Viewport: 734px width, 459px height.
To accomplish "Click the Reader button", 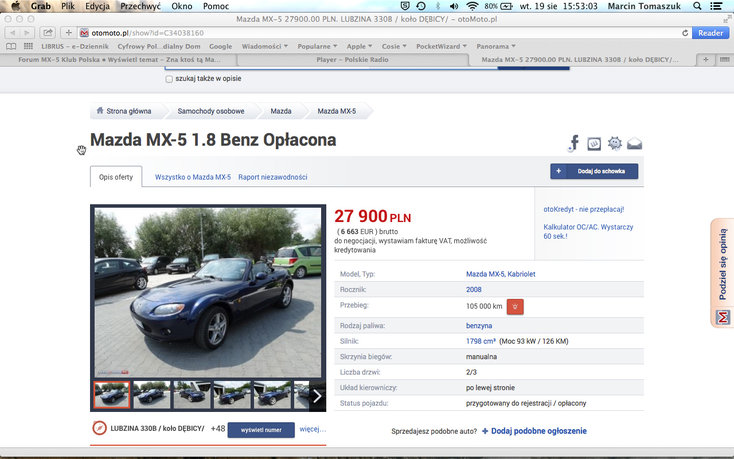I will coord(711,33).
